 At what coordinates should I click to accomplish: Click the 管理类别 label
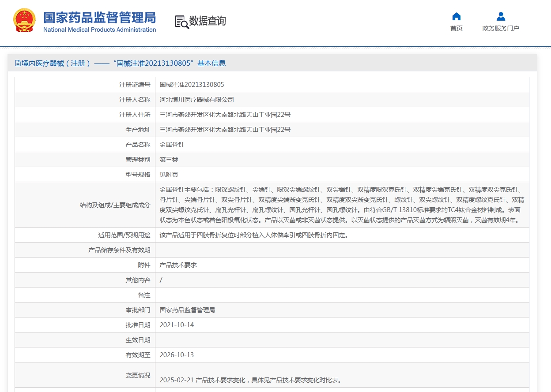138,160
